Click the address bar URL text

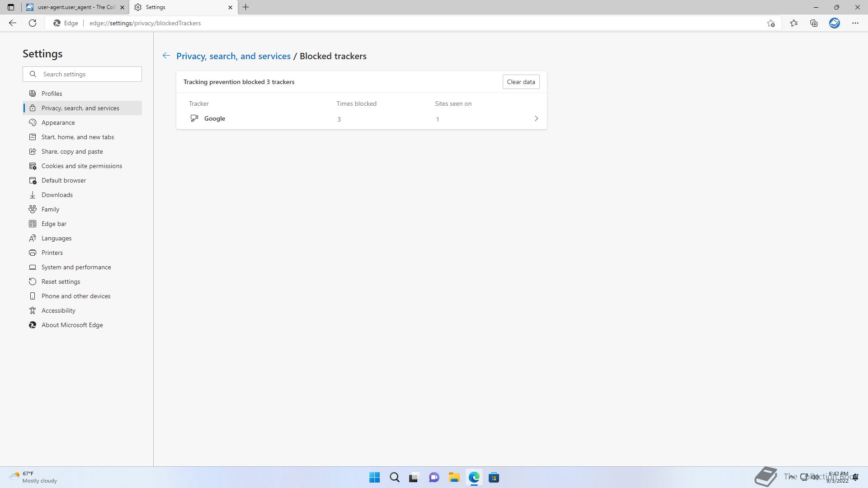pos(145,23)
